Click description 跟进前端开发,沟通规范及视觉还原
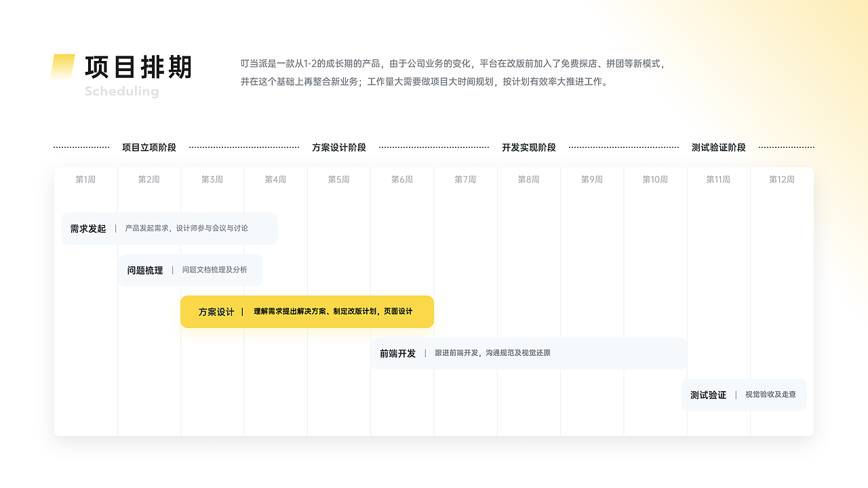Screen dimensions: 868x488 [x=492, y=353]
